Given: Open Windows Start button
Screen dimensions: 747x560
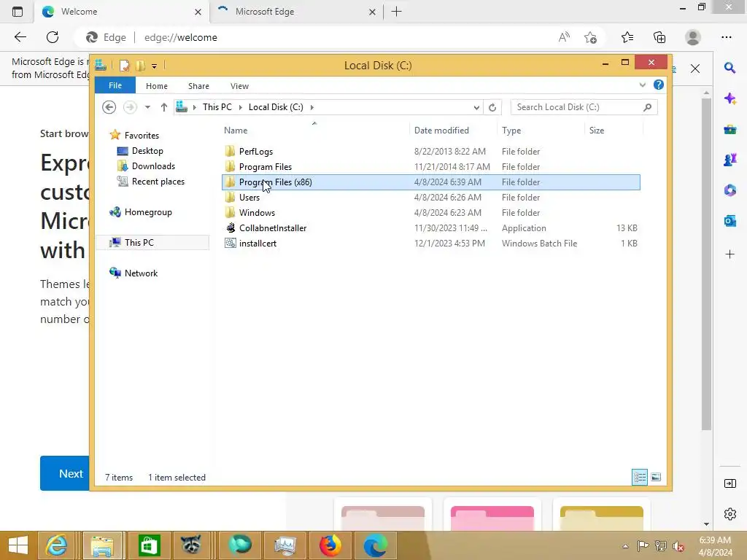Looking at the screenshot, I should pos(18,545).
